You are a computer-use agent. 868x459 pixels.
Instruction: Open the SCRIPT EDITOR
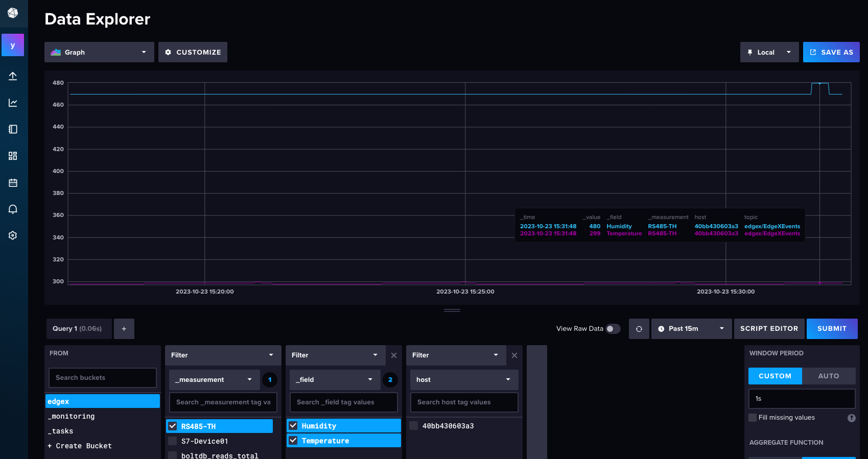coord(768,329)
